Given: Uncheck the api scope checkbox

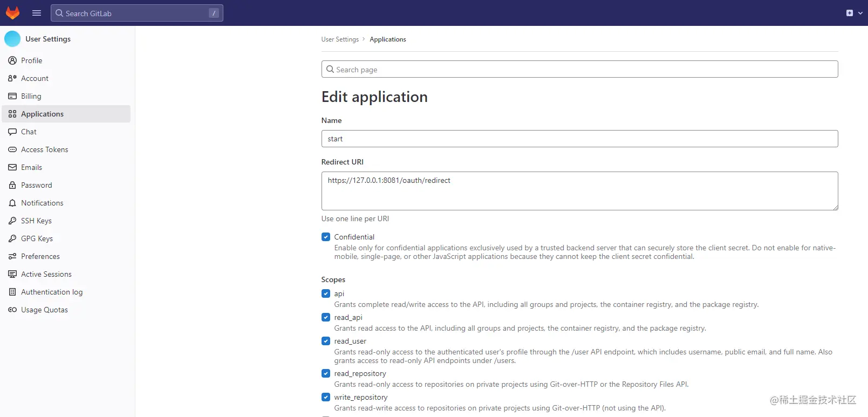Looking at the screenshot, I should point(326,293).
